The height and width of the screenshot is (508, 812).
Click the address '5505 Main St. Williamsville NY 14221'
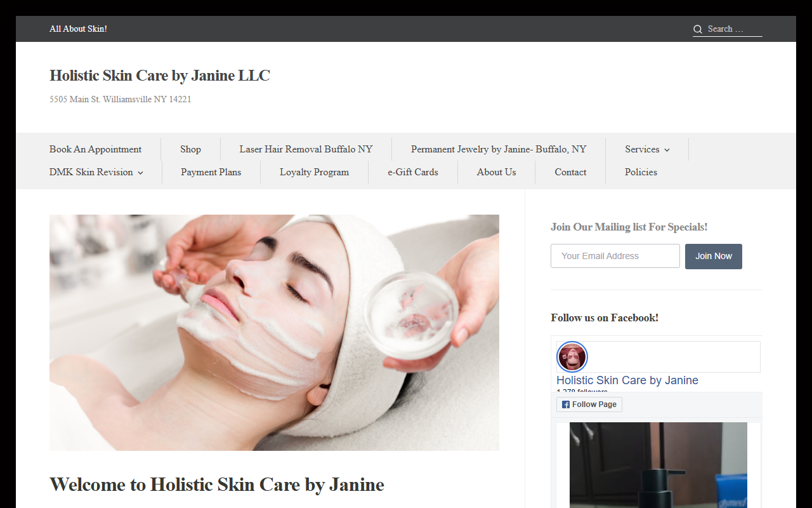pyautogui.click(x=121, y=99)
